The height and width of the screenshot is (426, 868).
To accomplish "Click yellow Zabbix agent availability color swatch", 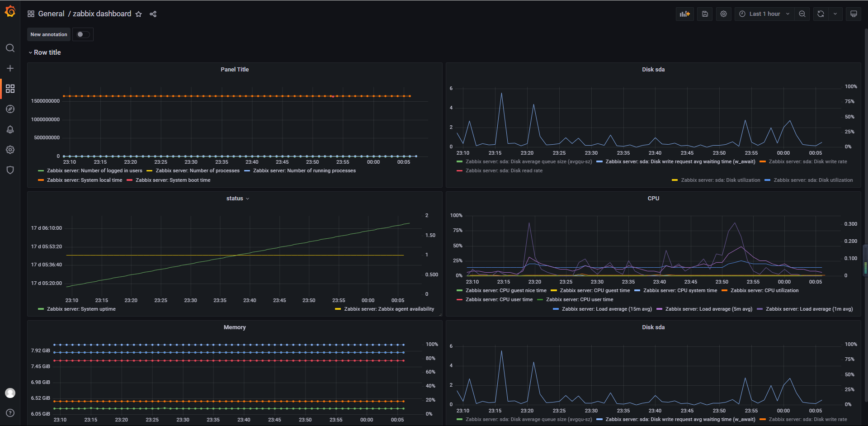I will tap(338, 309).
